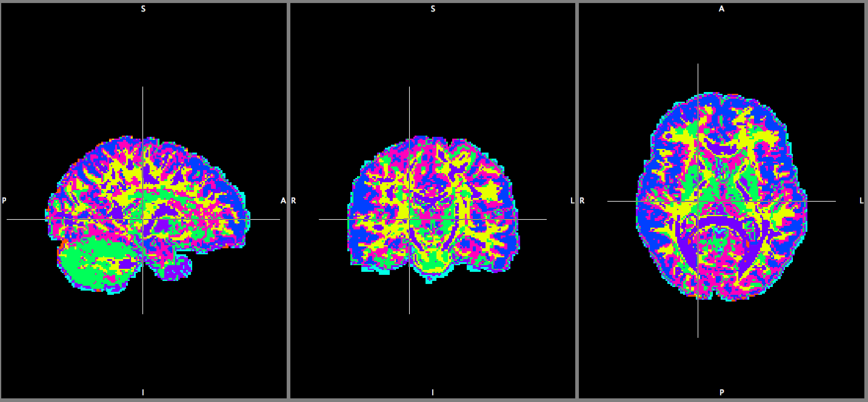Click the 'I' label below the sagittal view
Viewport: 868px width, 402px height.
coord(143,392)
